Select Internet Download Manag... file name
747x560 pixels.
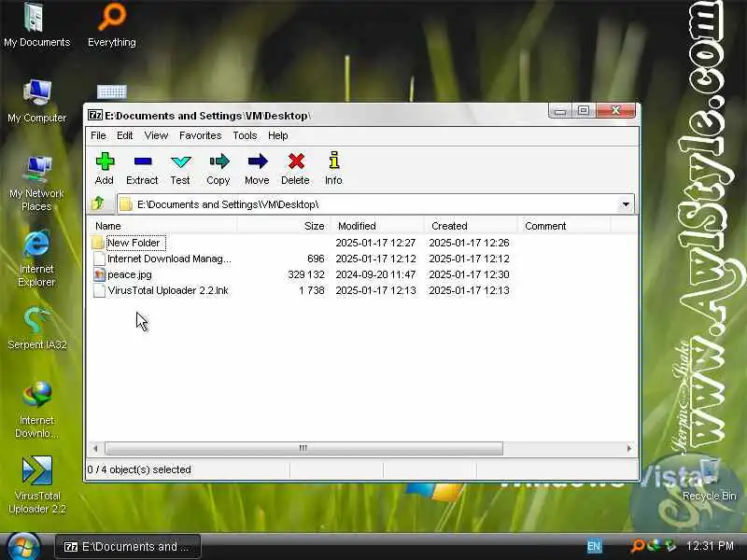pyautogui.click(x=169, y=259)
